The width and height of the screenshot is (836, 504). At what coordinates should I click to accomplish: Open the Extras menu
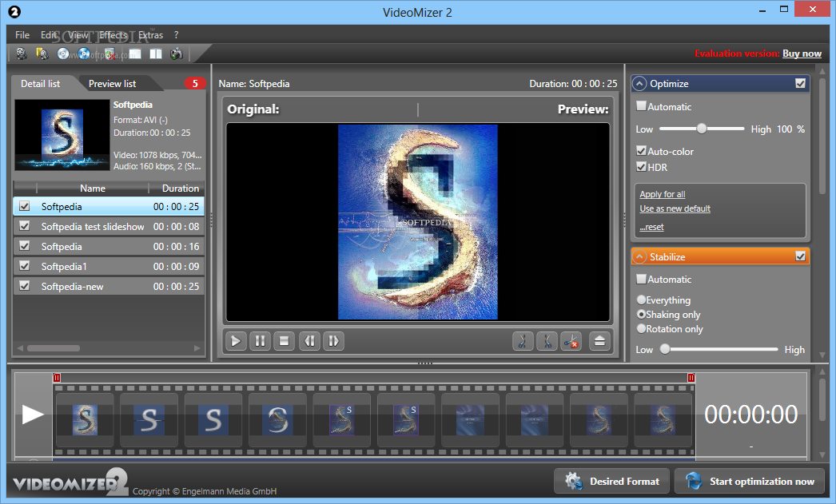151,35
